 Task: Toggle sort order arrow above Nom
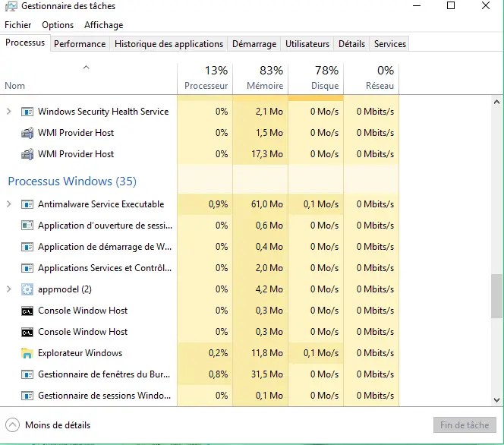(x=86, y=67)
